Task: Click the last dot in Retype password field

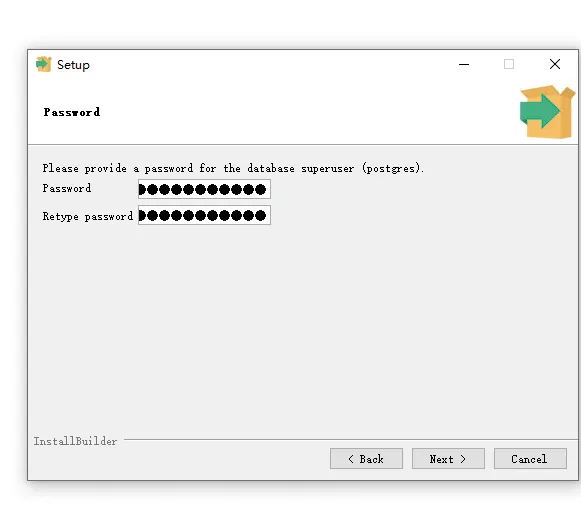Action: (x=260, y=216)
